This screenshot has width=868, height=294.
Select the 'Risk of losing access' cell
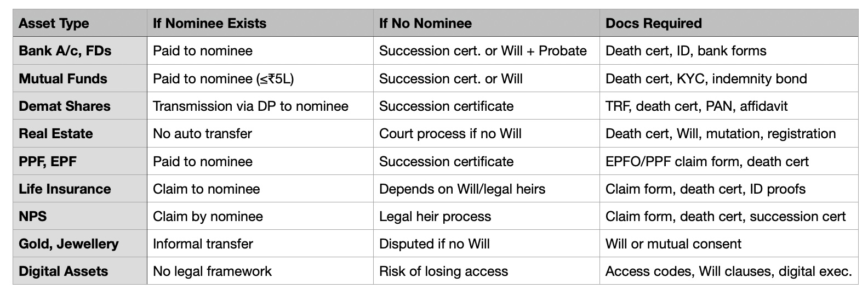tap(487, 271)
